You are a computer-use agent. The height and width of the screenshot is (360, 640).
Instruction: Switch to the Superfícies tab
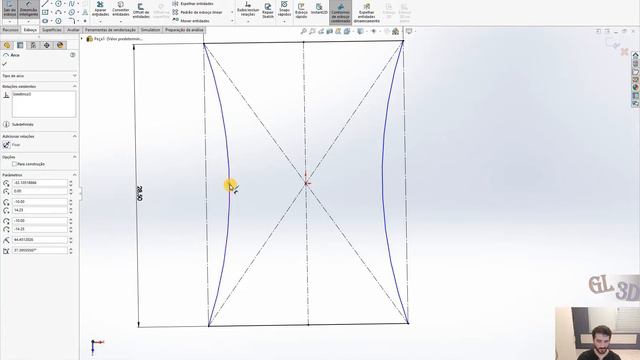[x=52, y=30]
